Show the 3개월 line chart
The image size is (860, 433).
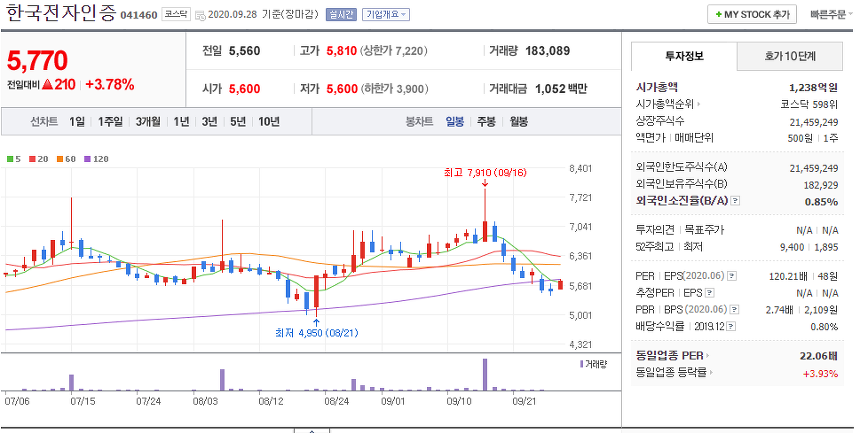pyautogui.click(x=148, y=121)
